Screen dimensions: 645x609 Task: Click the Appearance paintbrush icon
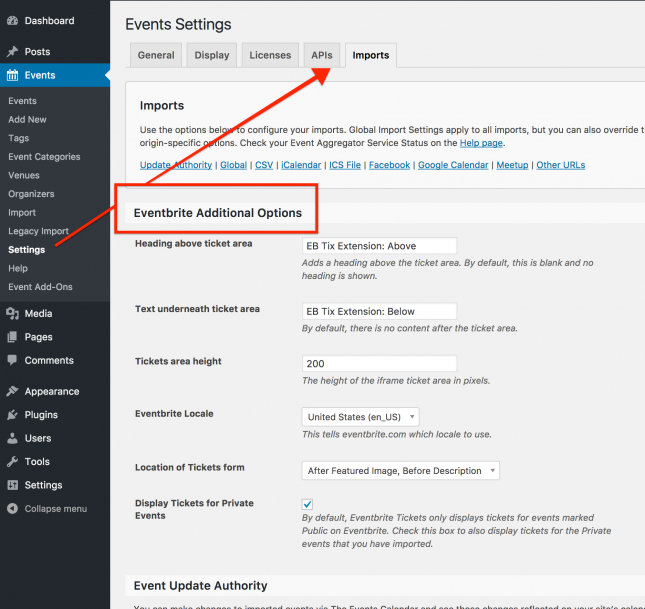12,391
